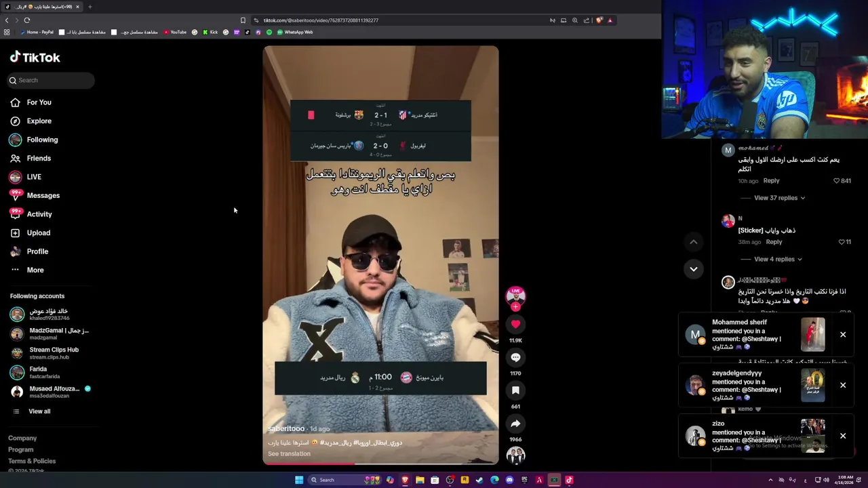Go back in browser

7,20
